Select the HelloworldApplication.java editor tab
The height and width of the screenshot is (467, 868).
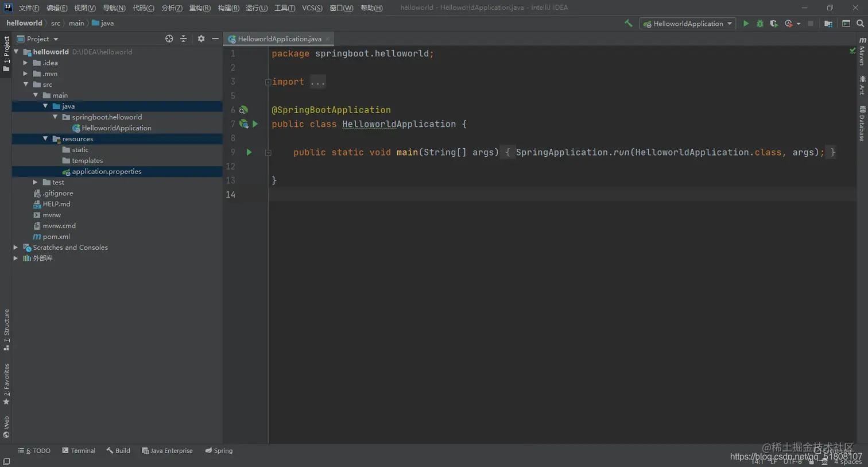coord(280,39)
